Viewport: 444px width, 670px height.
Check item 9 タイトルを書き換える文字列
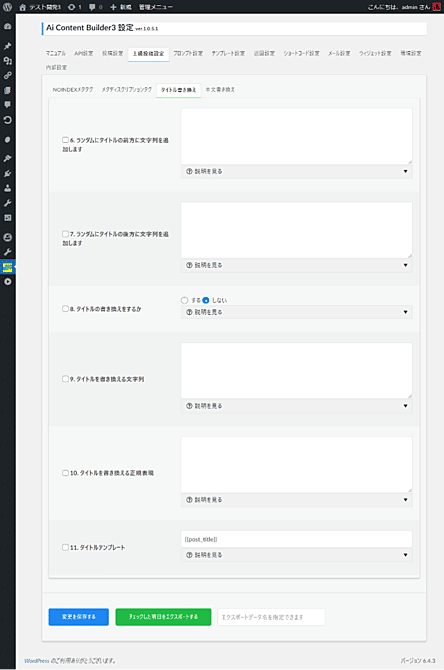[65, 379]
